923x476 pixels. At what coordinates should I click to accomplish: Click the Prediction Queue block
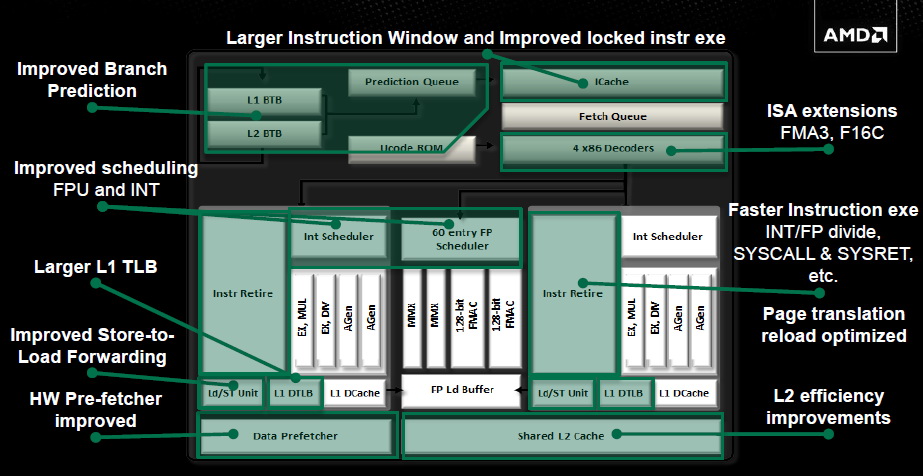(411, 82)
